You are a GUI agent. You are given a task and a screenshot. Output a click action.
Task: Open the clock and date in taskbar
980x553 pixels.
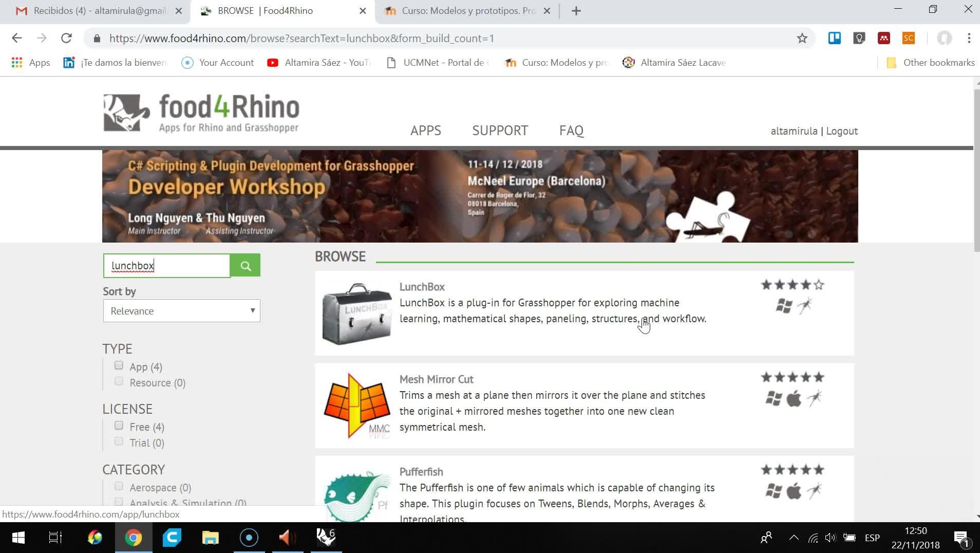click(x=916, y=538)
